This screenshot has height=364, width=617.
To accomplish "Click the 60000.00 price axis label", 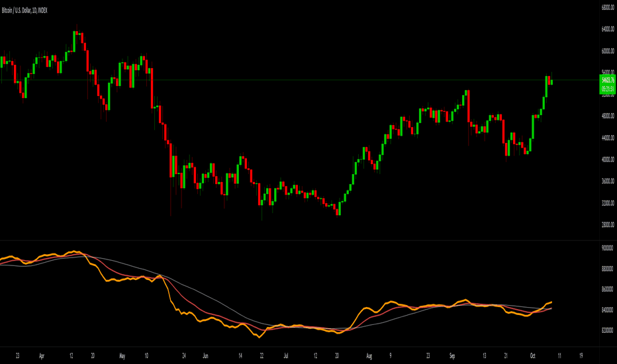I will click(608, 51).
